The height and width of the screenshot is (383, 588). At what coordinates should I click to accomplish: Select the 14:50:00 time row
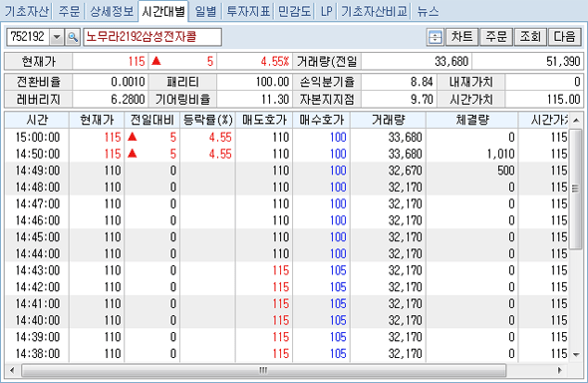tap(286, 154)
